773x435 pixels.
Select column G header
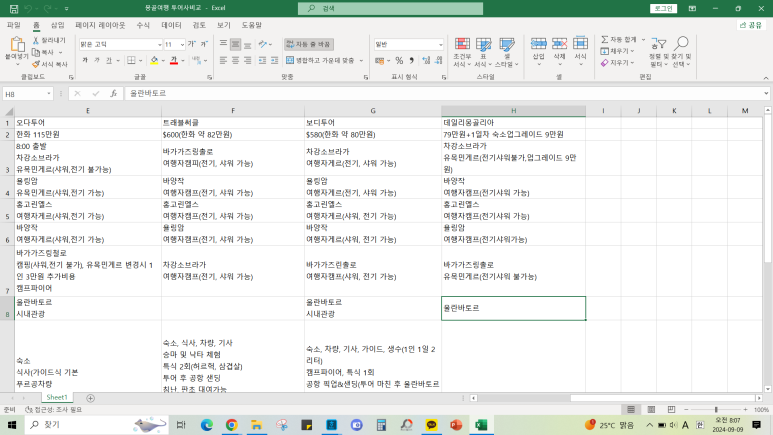tap(373, 111)
